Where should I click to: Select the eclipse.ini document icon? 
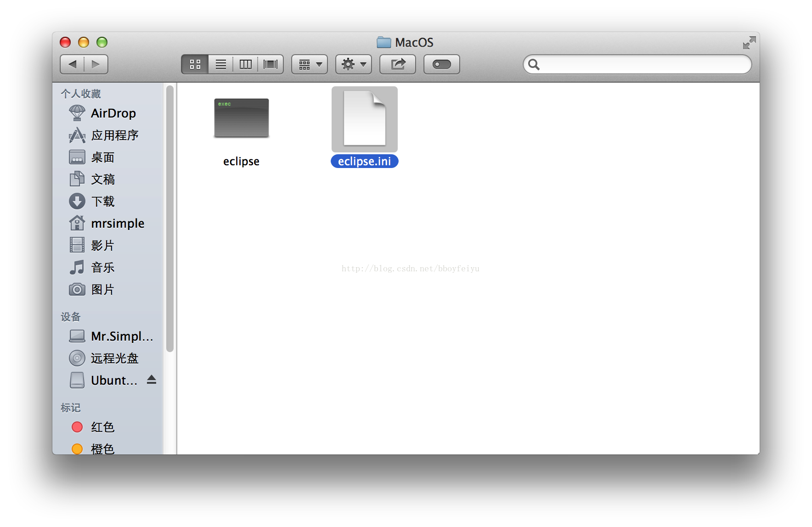click(365, 118)
